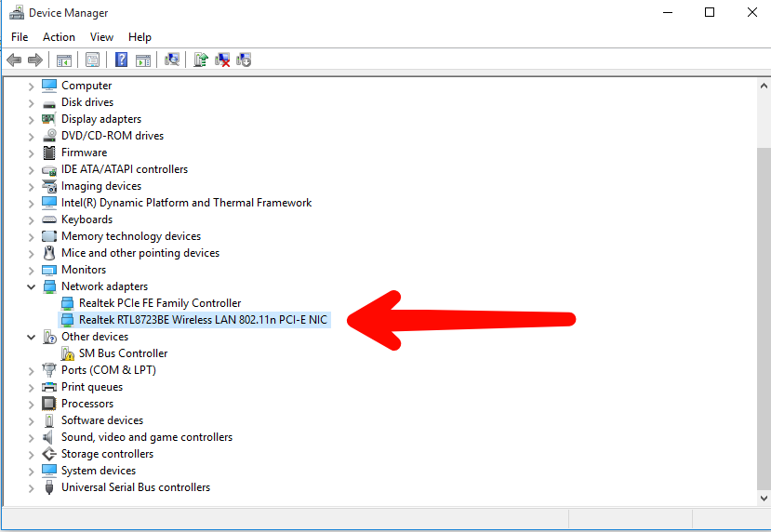This screenshot has width=771, height=532.
Task: Collapse the Other devices category
Action: pos(31,337)
